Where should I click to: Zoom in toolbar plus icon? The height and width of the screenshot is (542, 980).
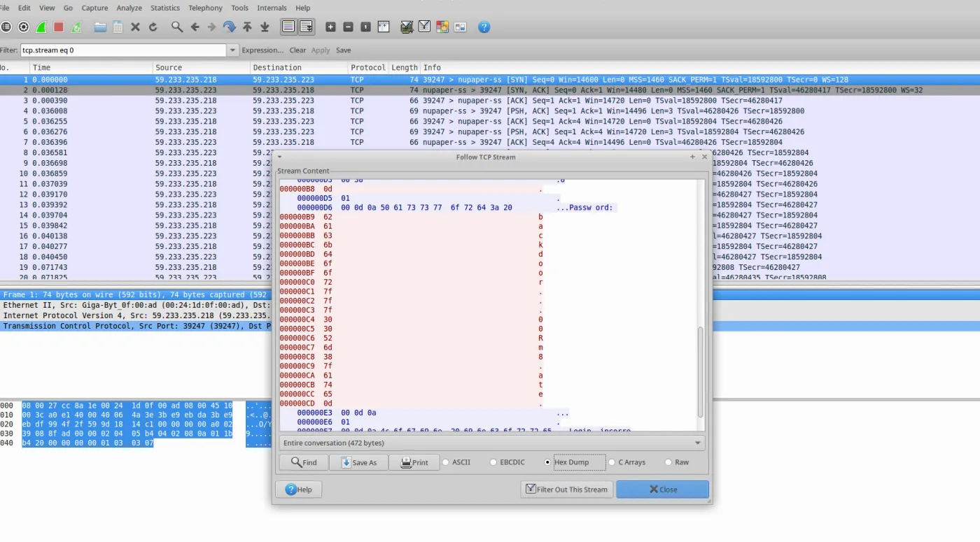pos(330,27)
